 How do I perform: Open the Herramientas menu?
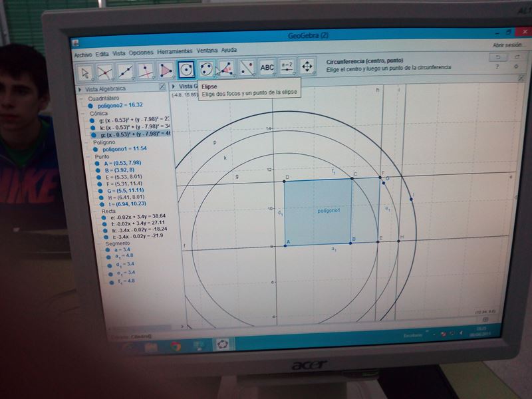174,51
